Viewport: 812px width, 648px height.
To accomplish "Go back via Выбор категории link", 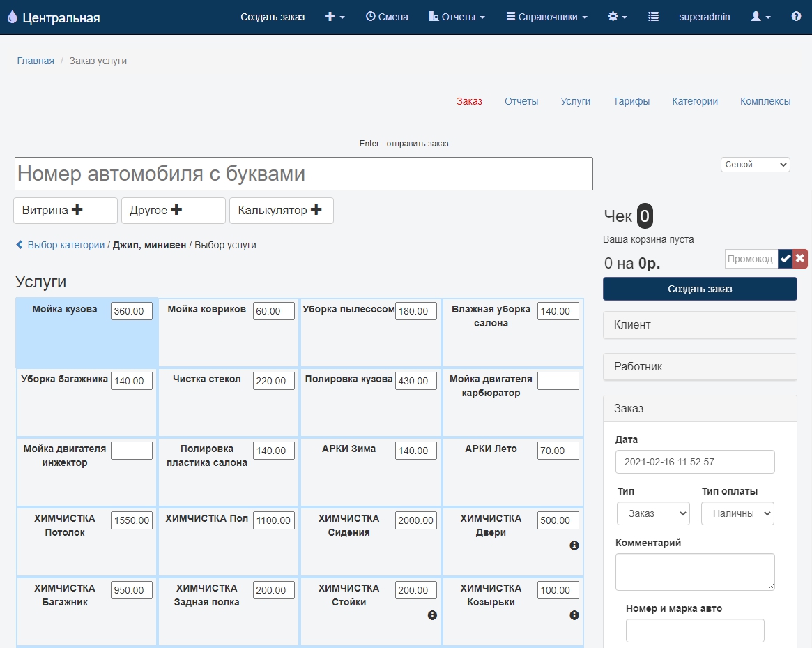I will 66,246.
